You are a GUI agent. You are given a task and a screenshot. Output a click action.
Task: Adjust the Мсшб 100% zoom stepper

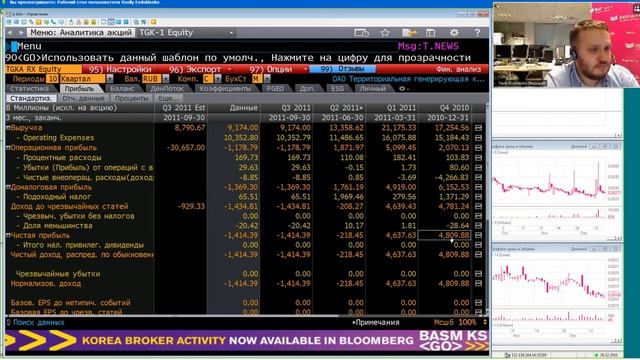point(485,322)
